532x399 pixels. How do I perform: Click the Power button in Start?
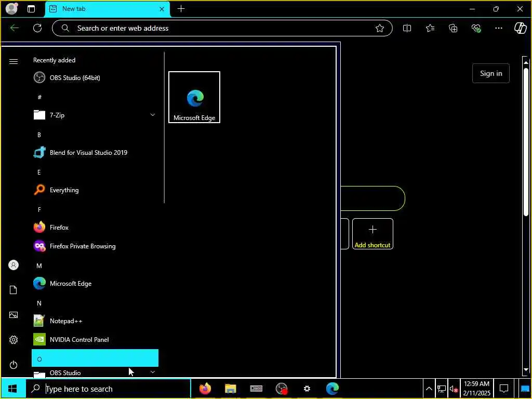14,365
